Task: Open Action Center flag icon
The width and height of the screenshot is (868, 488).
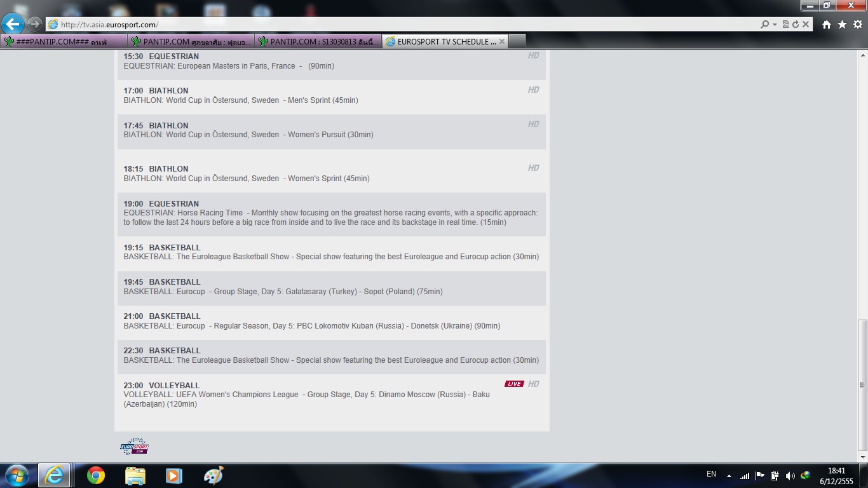Action: pyautogui.click(x=760, y=475)
